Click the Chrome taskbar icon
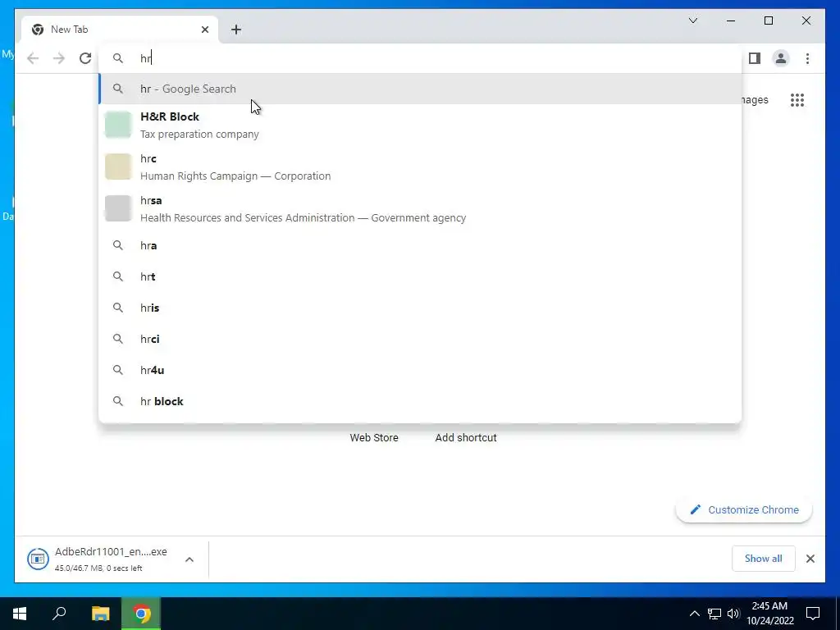The height and width of the screenshot is (630, 840). point(141,614)
